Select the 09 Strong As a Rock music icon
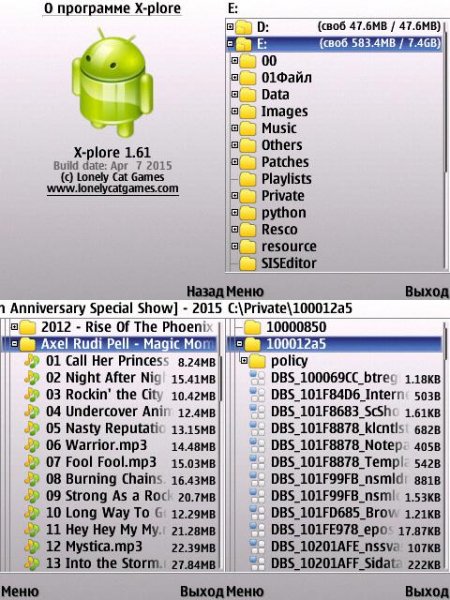The height and width of the screenshot is (600, 450). [x=31, y=496]
